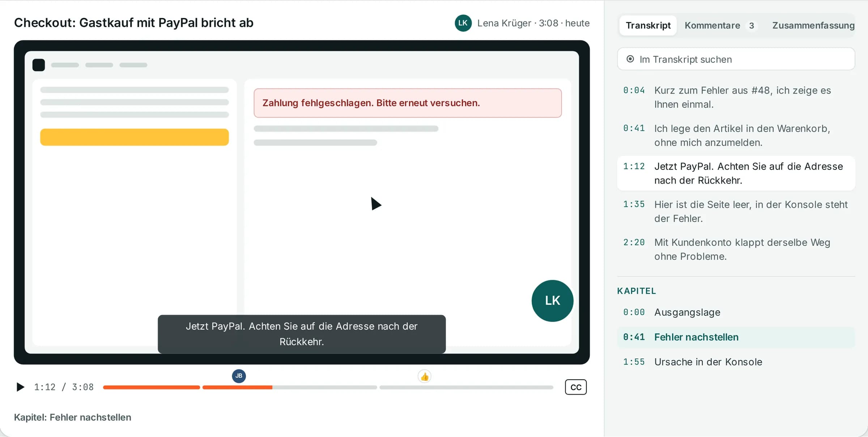Click the black logo square in recording
Screen dimensions: 868x437
click(x=39, y=65)
